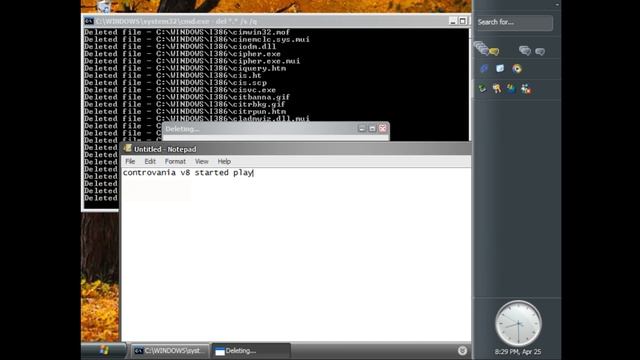Viewport: 640px width, 360px height.
Task: Open the blue swirl icon in sidebar
Action: 484,69
